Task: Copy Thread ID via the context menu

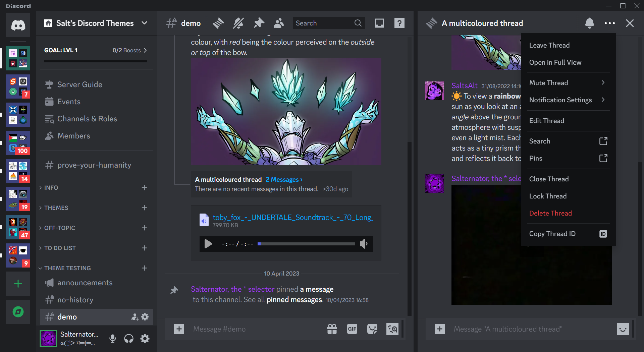Action: pos(552,234)
